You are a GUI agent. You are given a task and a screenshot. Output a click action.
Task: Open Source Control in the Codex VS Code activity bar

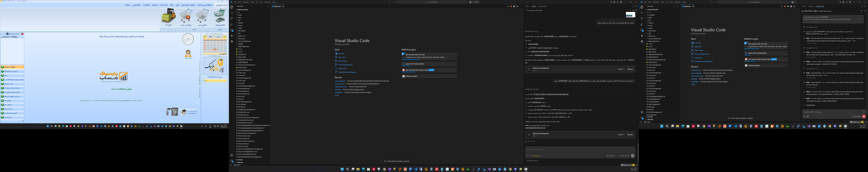(232, 19)
